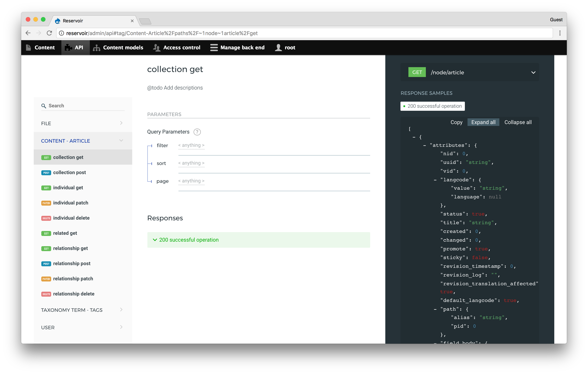Click the site info icon in address bar
Viewport: 588px width, 374px height.
click(x=62, y=33)
